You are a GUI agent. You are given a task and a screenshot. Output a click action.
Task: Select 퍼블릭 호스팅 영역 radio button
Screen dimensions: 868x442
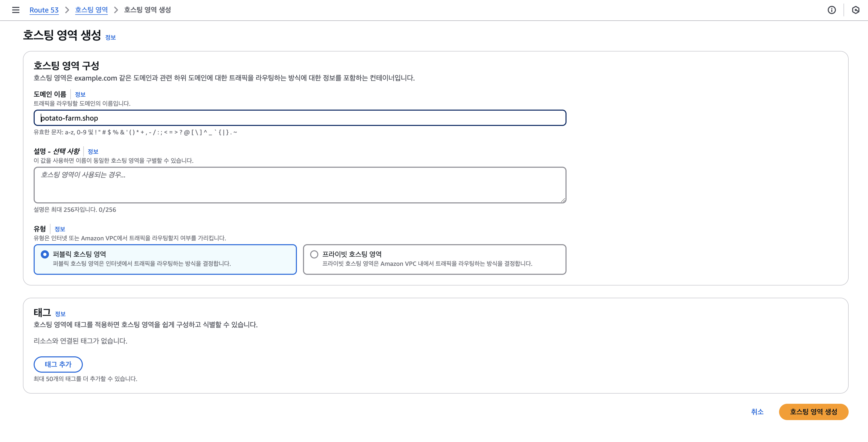(x=45, y=254)
